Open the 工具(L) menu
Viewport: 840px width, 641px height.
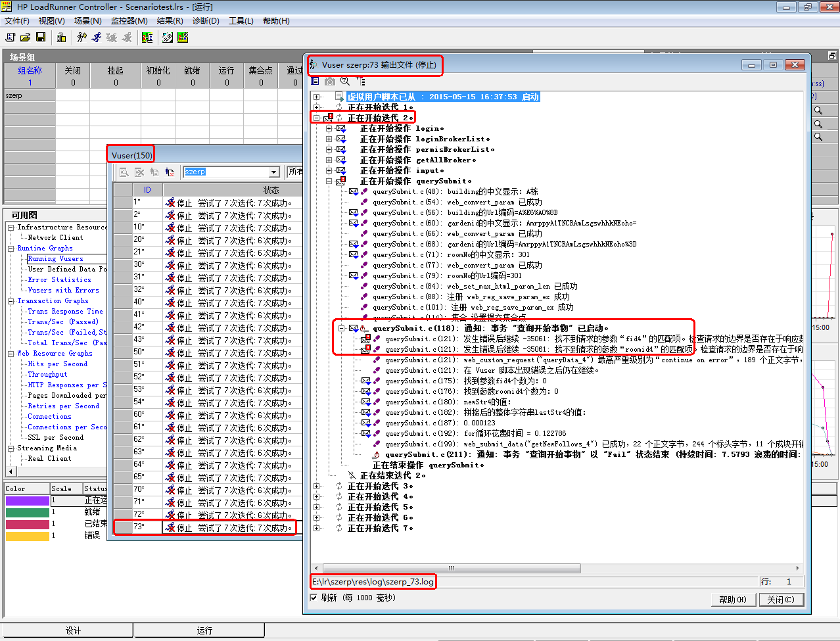(x=241, y=20)
